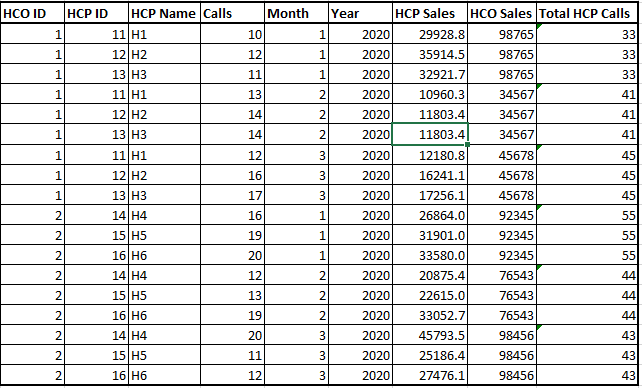Click green error indicator on first 33 cell
The width and height of the screenshot is (642, 388).
(x=539, y=27)
